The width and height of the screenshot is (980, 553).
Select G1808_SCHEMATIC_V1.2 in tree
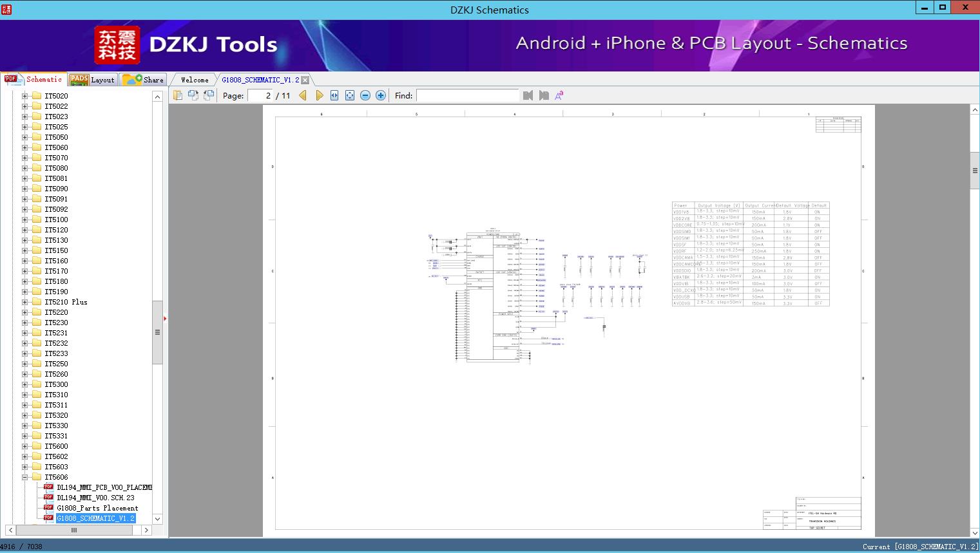tap(95, 518)
